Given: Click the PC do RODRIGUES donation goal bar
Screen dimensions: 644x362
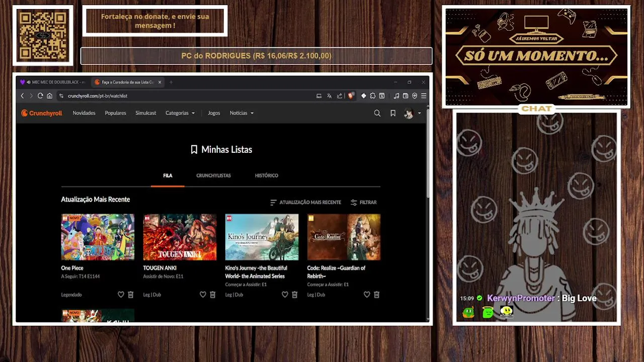Looking at the screenshot, I should [x=256, y=56].
